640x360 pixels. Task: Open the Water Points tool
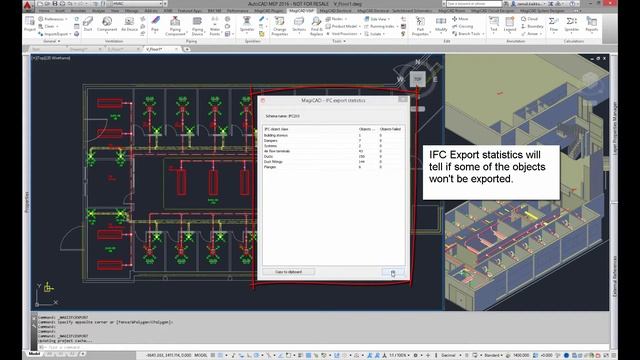pos(215,25)
